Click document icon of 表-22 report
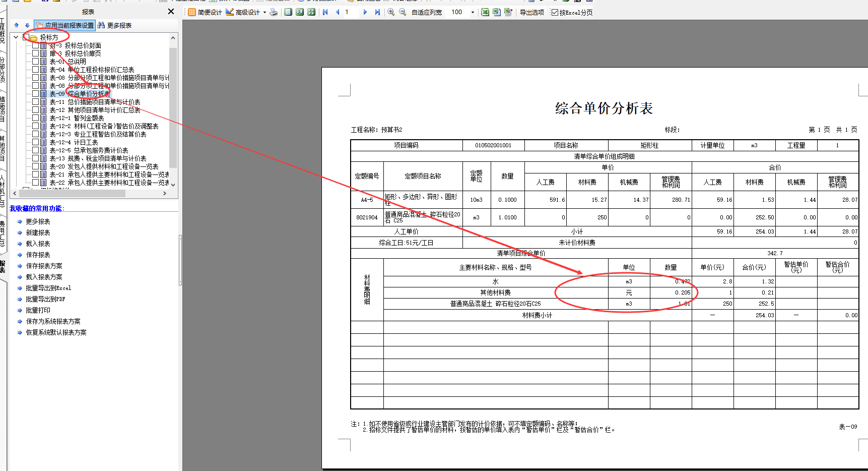 coord(43,183)
